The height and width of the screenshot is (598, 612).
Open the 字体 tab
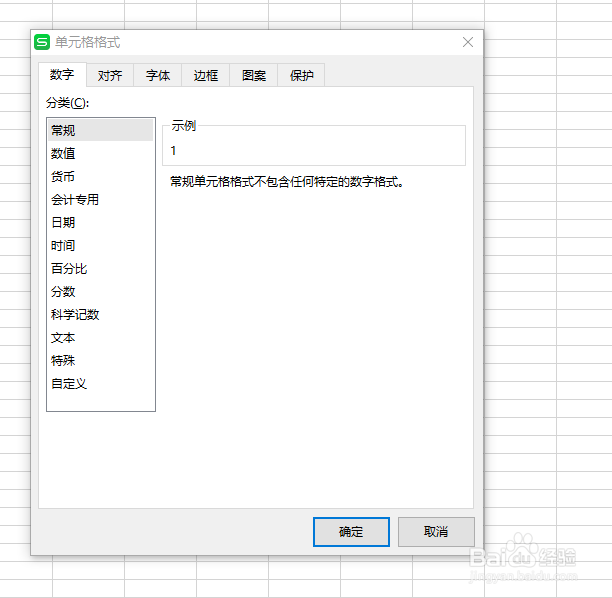point(158,75)
